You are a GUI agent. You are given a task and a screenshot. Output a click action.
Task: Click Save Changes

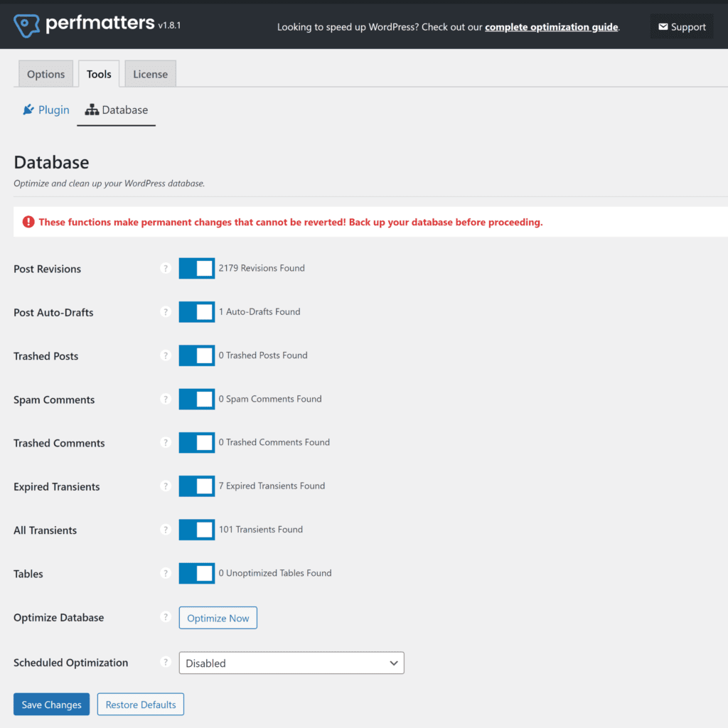click(51, 705)
